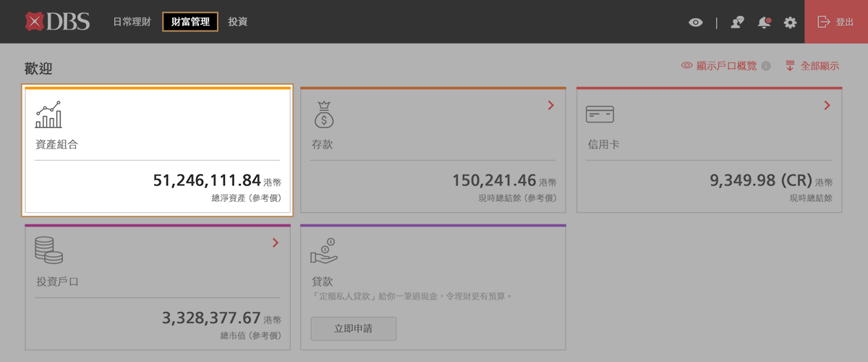Image resolution: width=868 pixels, height=362 pixels.
Task: Expand all with 全部顯示
Action: click(x=812, y=66)
